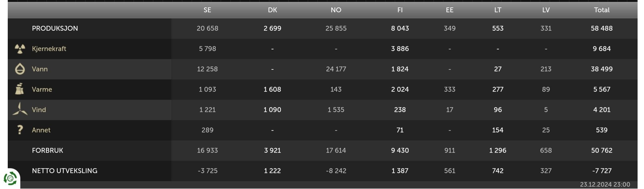Viewport: 644px width, 189px height.
Task: Choose the NO column header
Action: [336, 10]
